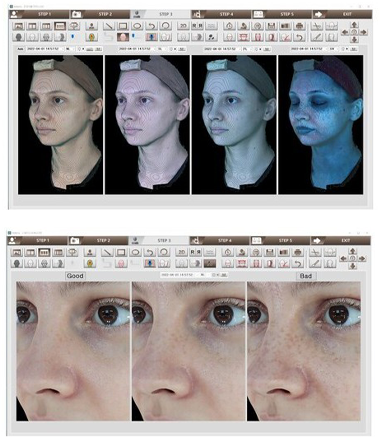The height and width of the screenshot is (437, 380).
Task: Click the save floppy icon in lower toolbar
Action: tap(270, 252)
